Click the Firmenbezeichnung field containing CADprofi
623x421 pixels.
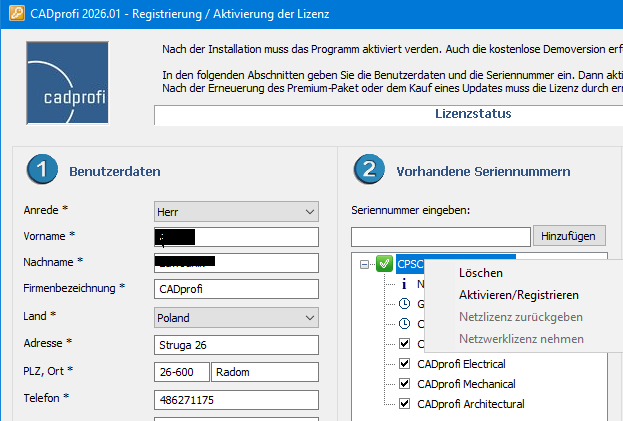coord(235,290)
